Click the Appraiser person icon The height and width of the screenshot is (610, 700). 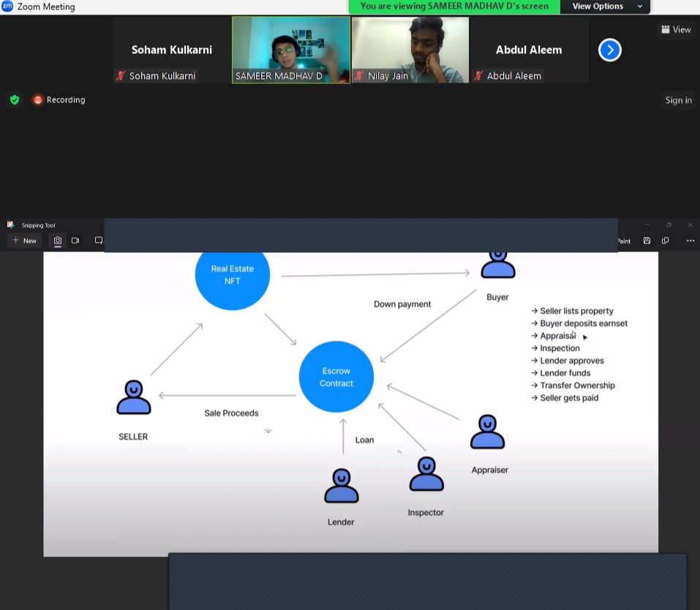click(x=487, y=432)
